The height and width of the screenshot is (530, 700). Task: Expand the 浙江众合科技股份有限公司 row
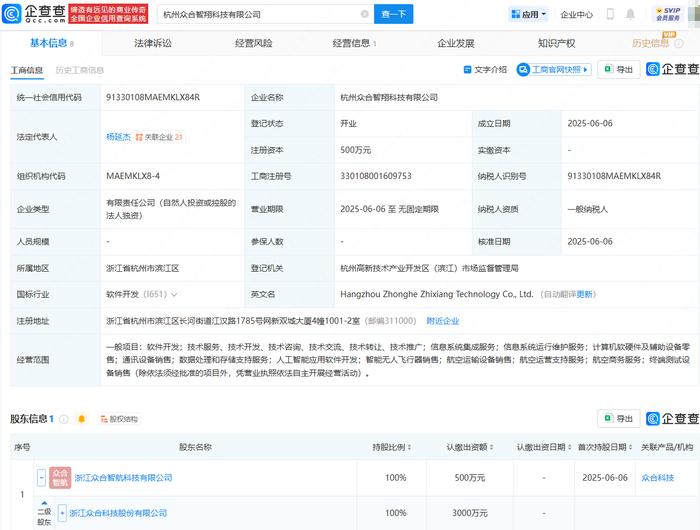[62, 513]
